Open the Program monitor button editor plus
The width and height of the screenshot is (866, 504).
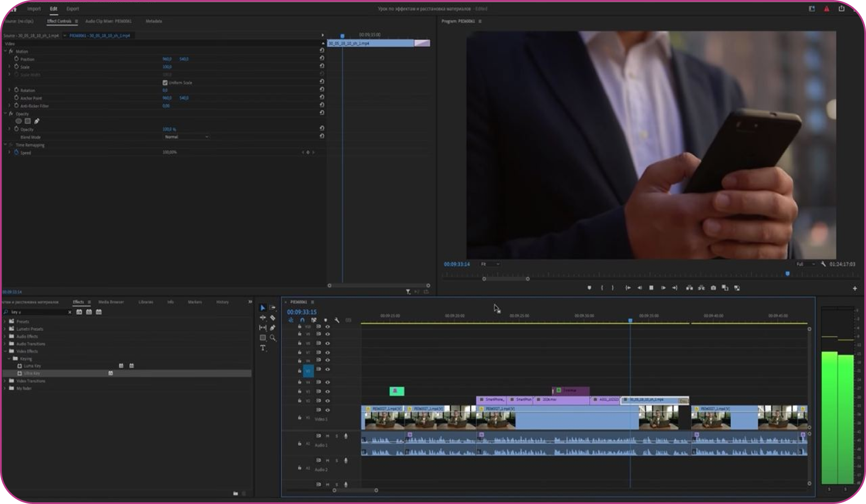pos(855,288)
